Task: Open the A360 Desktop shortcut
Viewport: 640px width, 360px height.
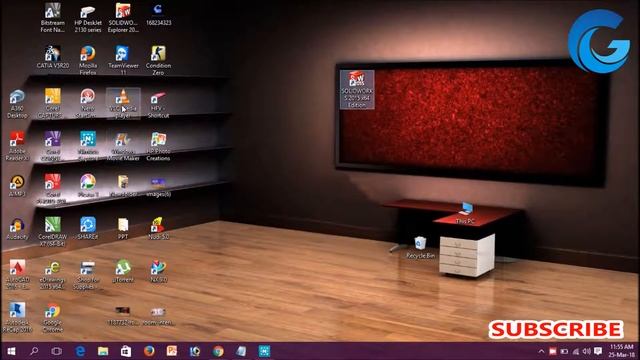Action: coord(17,104)
